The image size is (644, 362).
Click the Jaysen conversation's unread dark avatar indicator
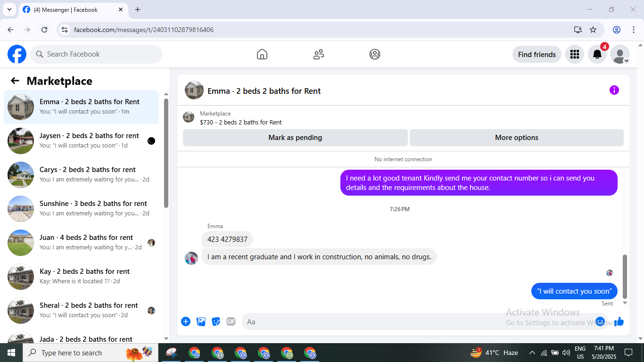coord(151,141)
